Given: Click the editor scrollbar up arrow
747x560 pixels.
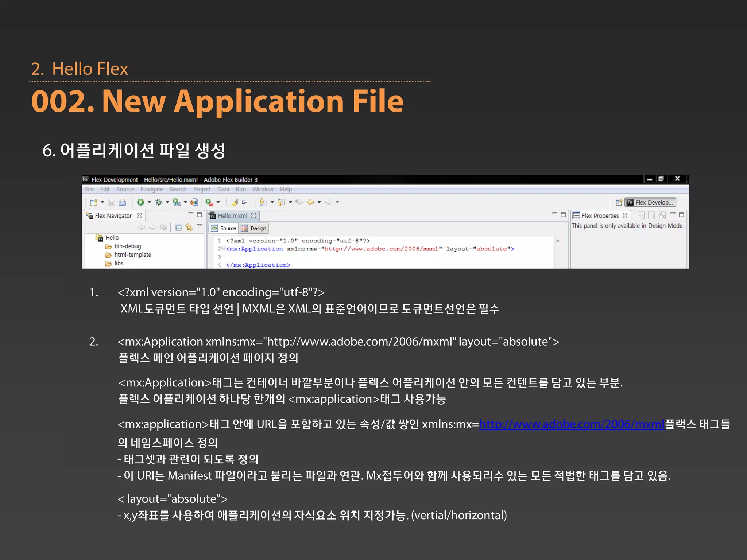Looking at the screenshot, I should (558, 241).
